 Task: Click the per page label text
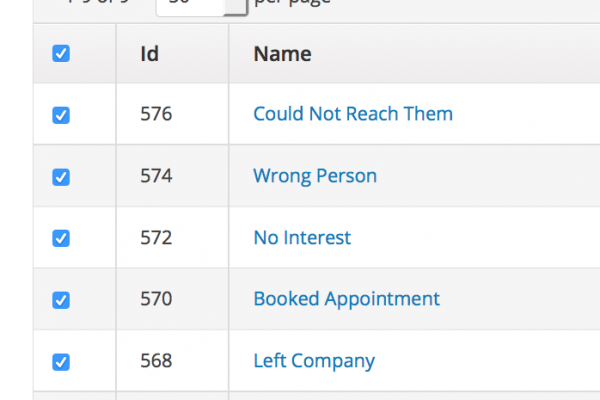pyautogui.click(x=293, y=4)
